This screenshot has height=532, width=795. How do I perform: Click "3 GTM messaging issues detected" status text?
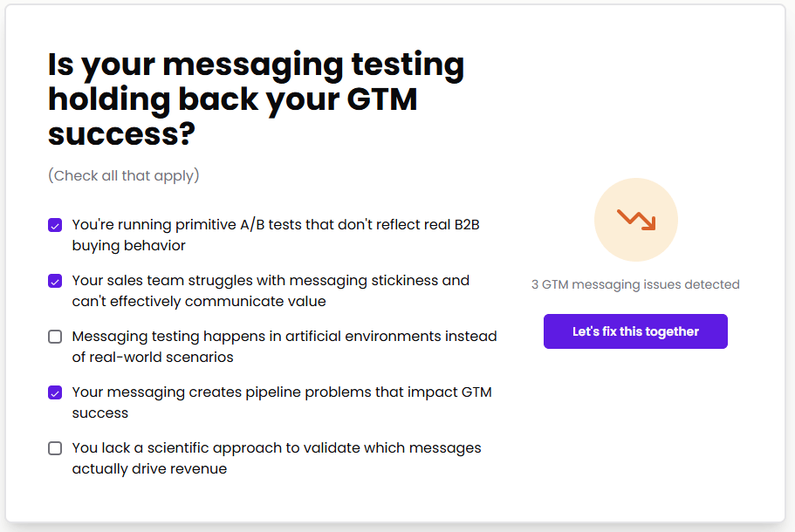[x=635, y=284]
